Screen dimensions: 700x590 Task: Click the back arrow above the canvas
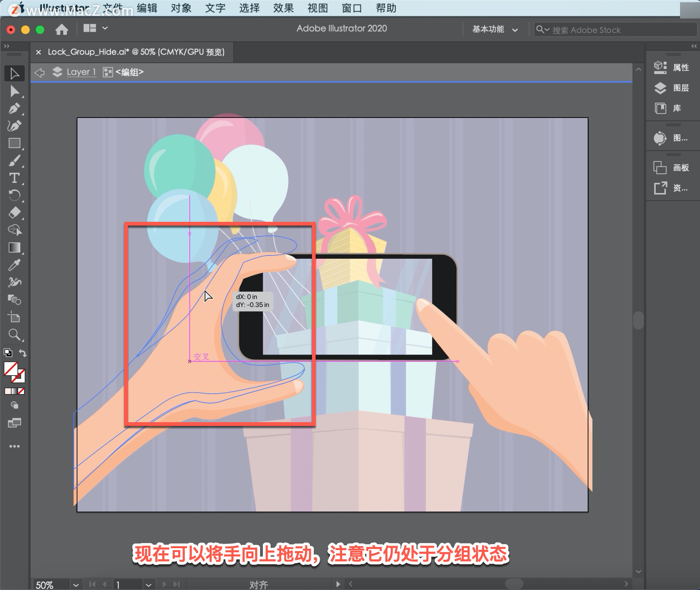pos(40,72)
